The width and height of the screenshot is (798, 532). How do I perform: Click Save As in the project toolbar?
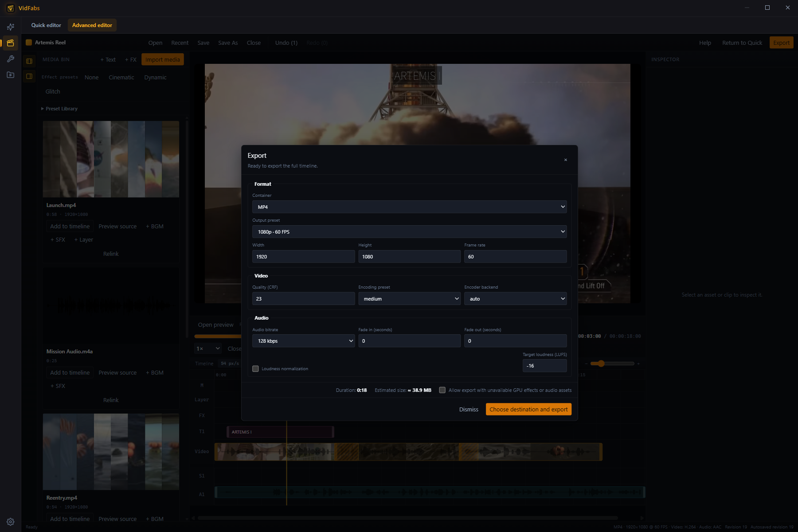click(x=228, y=43)
